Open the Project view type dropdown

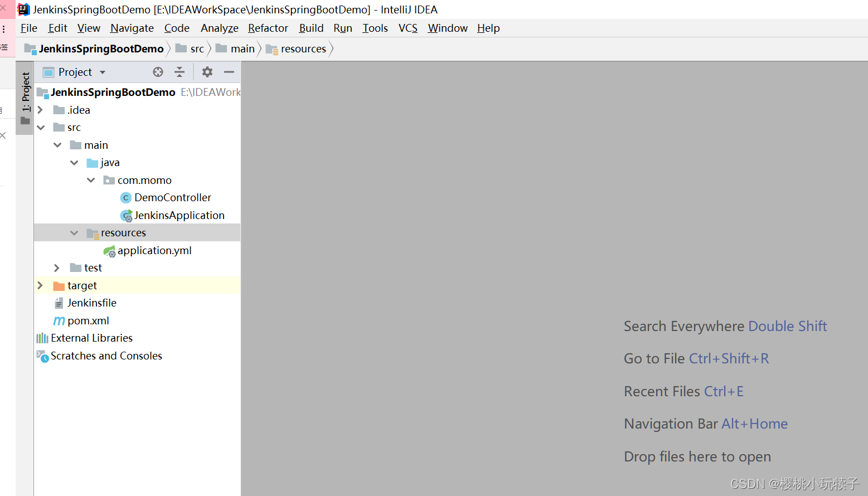click(103, 72)
